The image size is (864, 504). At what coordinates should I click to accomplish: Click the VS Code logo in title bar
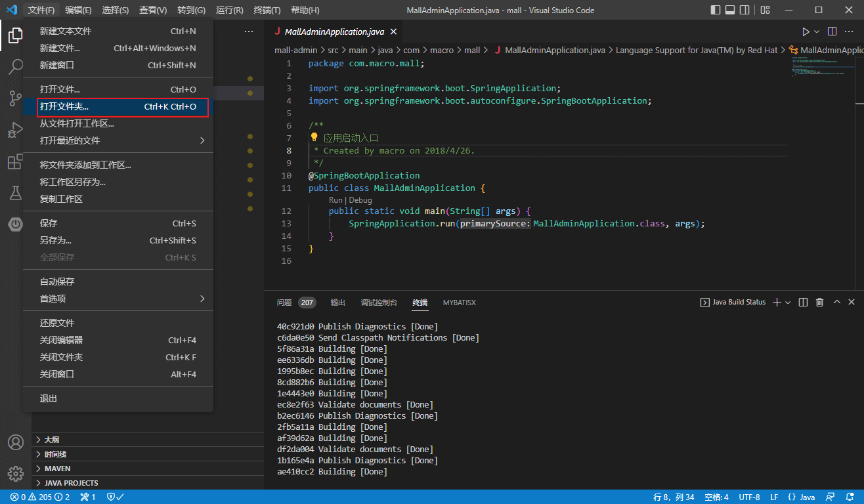point(11,10)
